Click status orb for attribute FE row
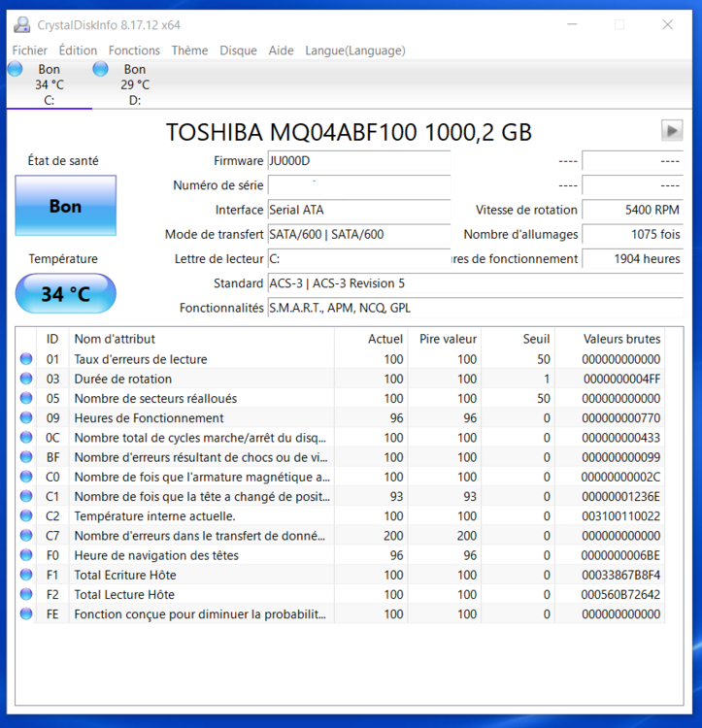 (x=26, y=614)
